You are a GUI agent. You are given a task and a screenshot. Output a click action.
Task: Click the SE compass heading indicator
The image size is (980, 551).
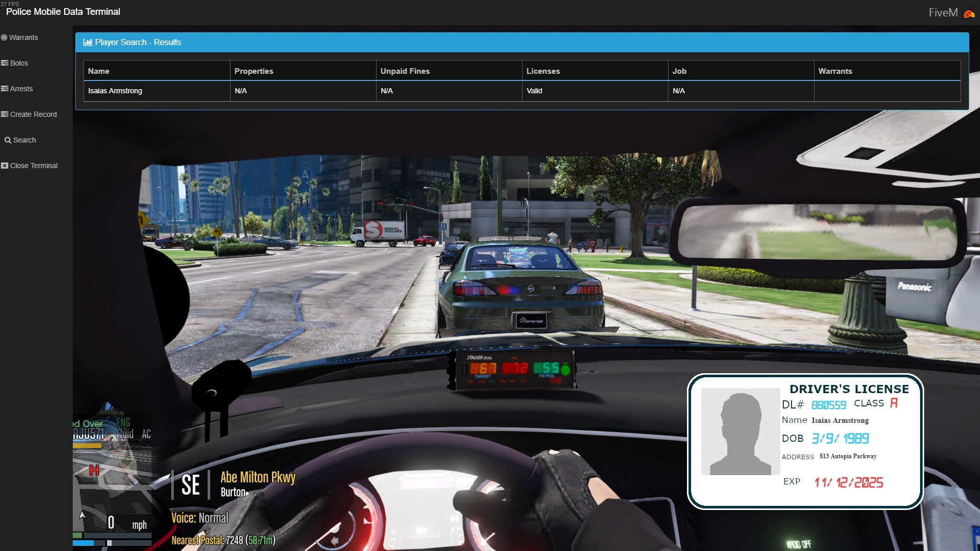(191, 484)
